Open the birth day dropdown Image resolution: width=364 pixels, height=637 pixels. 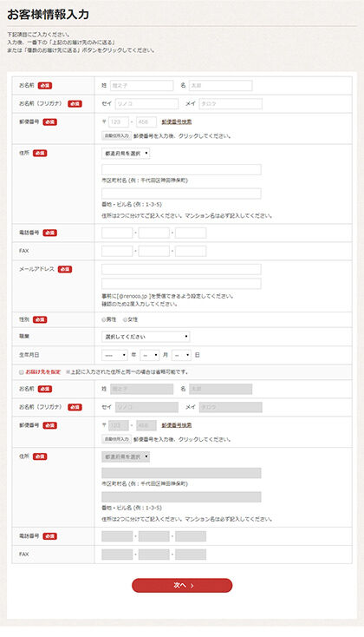pyautogui.click(x=181, y=355)
